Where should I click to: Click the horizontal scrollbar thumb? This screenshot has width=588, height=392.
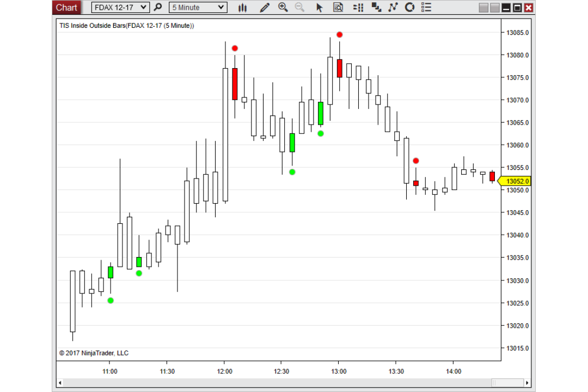pyautogui.click(x=507, y=383)
